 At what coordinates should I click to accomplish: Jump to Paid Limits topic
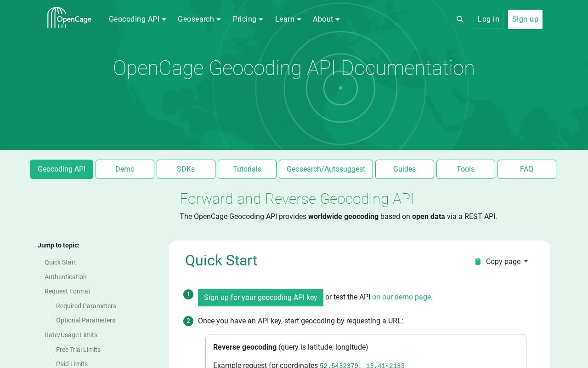pos(72,364)
